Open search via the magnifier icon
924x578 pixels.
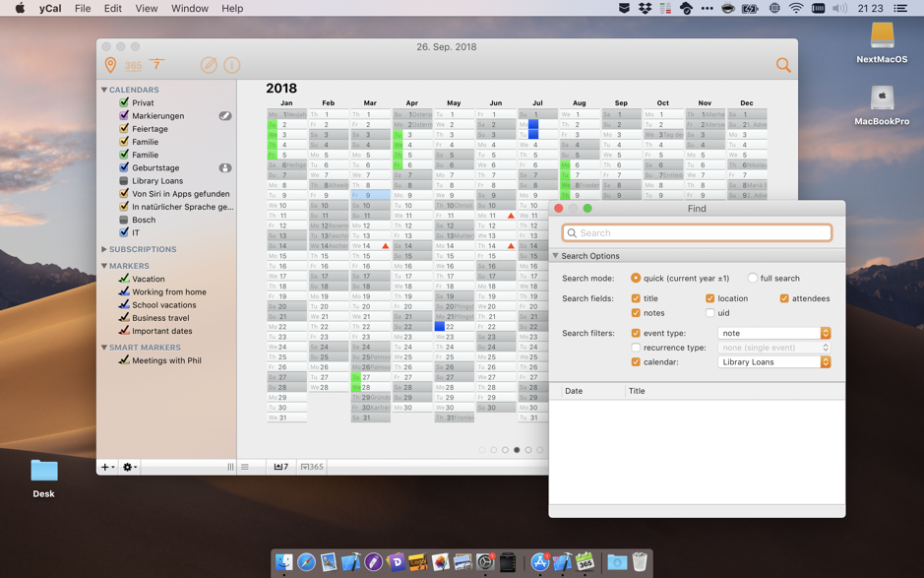pyautogui.click(x=782, y=65)
